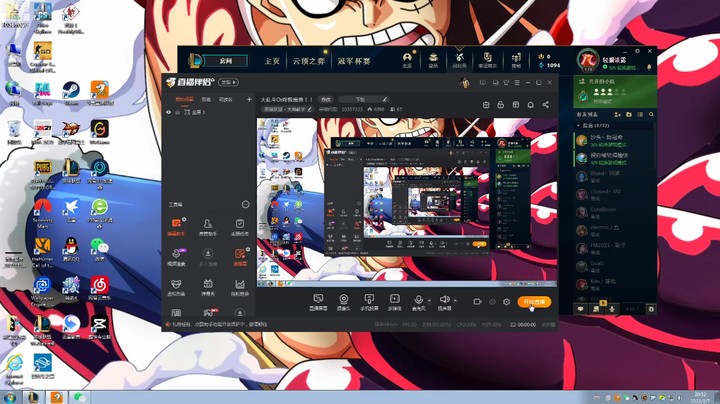This screenshot has width=720, height=404.
Task: Open the PUBG desktop shortcut
Action: point(42,176)
